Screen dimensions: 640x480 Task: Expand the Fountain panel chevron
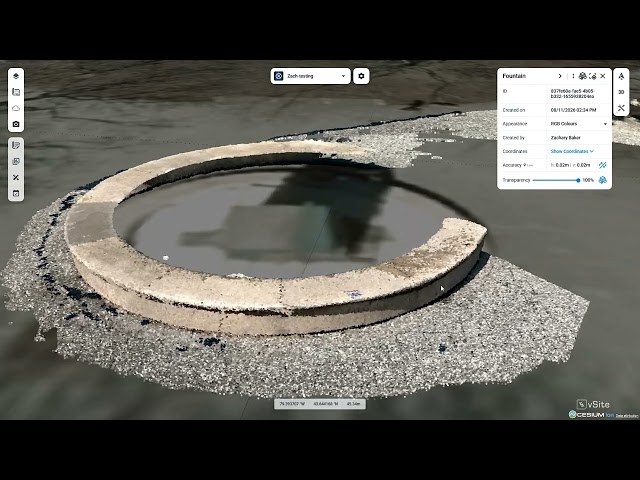560,76
